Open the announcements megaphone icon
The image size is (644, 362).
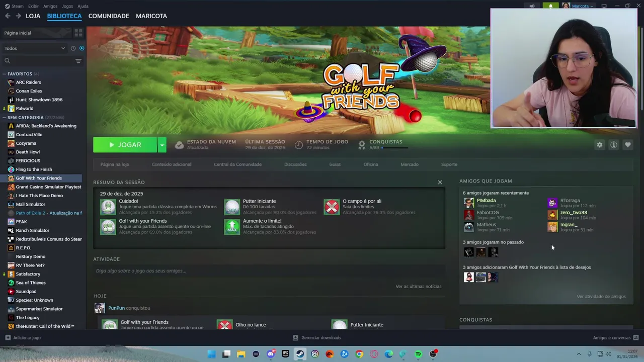[532, 6]
